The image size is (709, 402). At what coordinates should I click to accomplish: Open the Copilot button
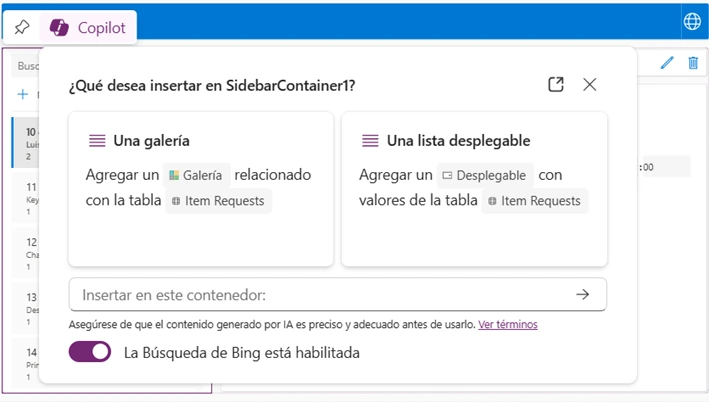coord(88,28)
